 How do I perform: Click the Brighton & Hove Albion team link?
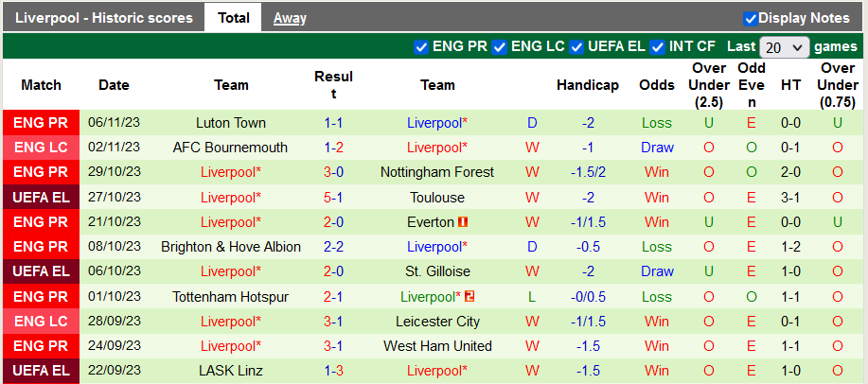[x=231, y=247]
